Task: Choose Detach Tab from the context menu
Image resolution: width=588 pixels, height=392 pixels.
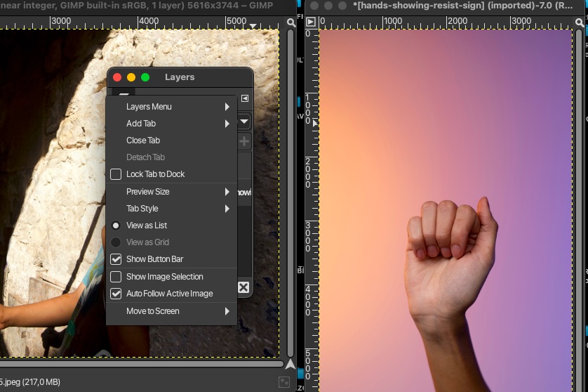Action: [172, 157]
